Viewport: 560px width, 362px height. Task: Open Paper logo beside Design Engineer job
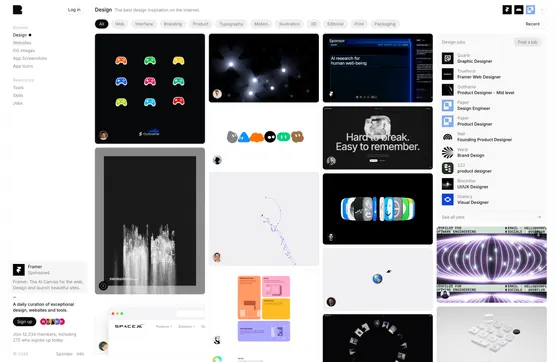coord(448,105)
